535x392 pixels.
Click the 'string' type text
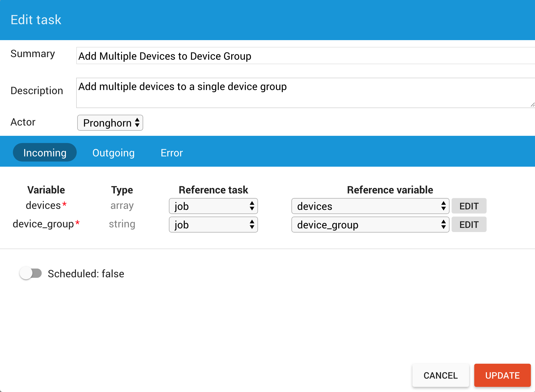coord(122,224)
